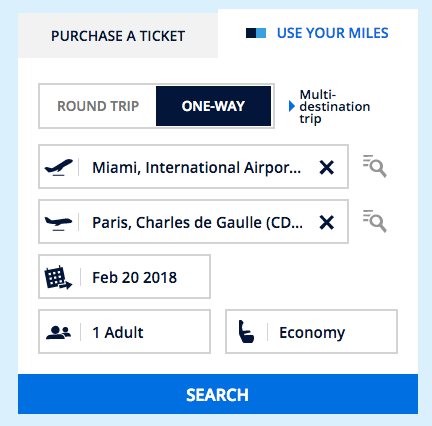Switch to the PURCHASE A TICKET tab
This screenshot has width=432, height=426.
tap(118, 36)
